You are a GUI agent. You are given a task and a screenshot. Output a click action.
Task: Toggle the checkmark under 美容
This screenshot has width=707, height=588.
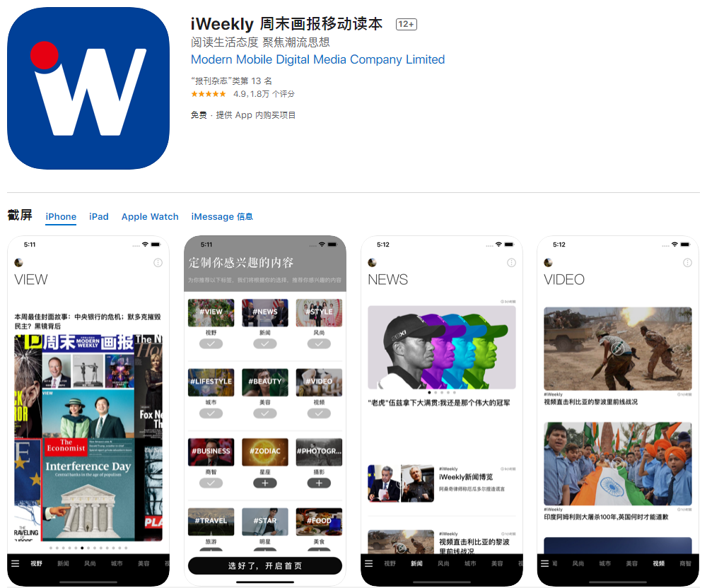(x=265, y=413)
